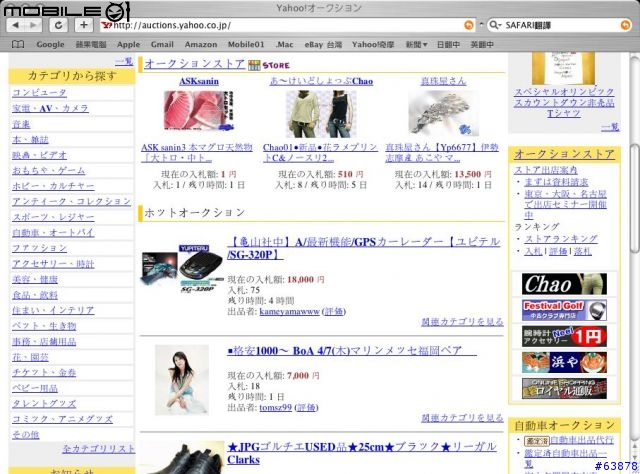
Task: Open the おもちゃ・ゲーム category
Action: [x=49, y=170]
